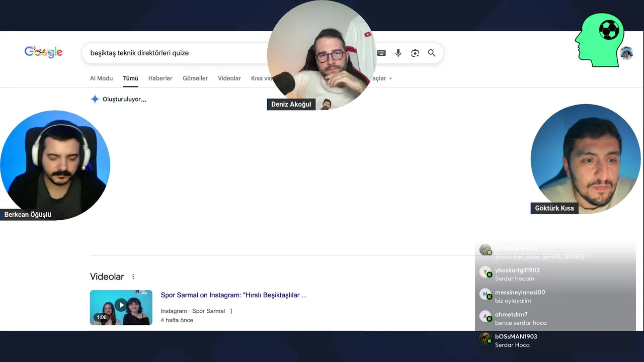Open the on-screen keyboard icon
This screenshot has width=644, height=362.
click(381, 53)
